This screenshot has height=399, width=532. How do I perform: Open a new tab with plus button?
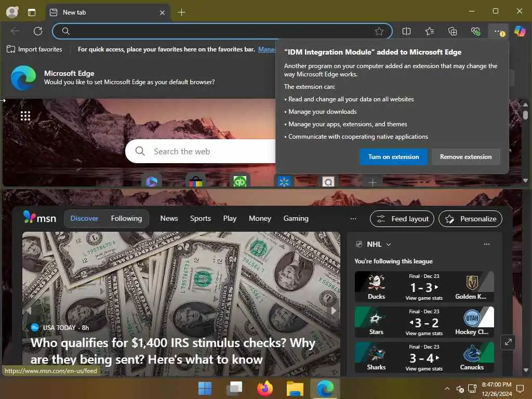point(181,12)
